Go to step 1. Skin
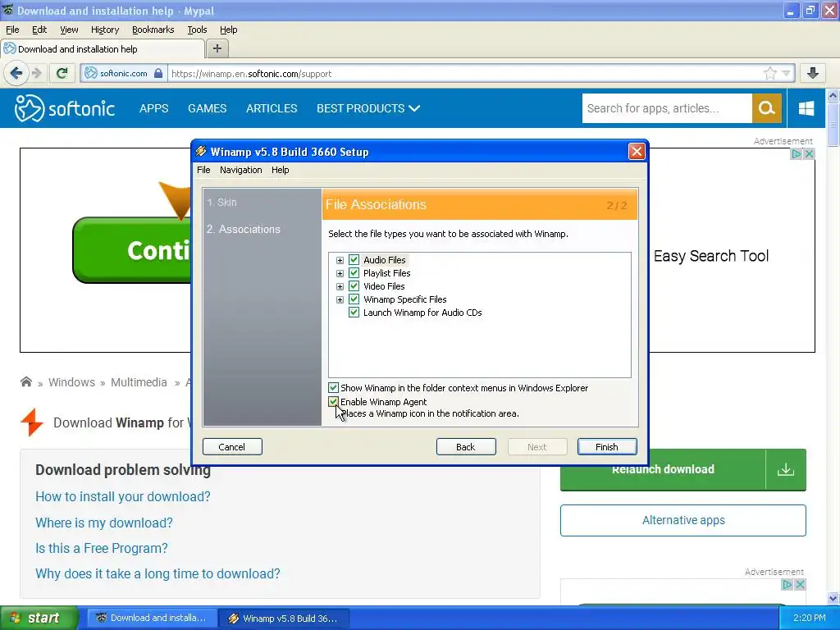Image resolution: width=840 pixels, height=630 pixels. pyautogui.click(x=221, y=202)
